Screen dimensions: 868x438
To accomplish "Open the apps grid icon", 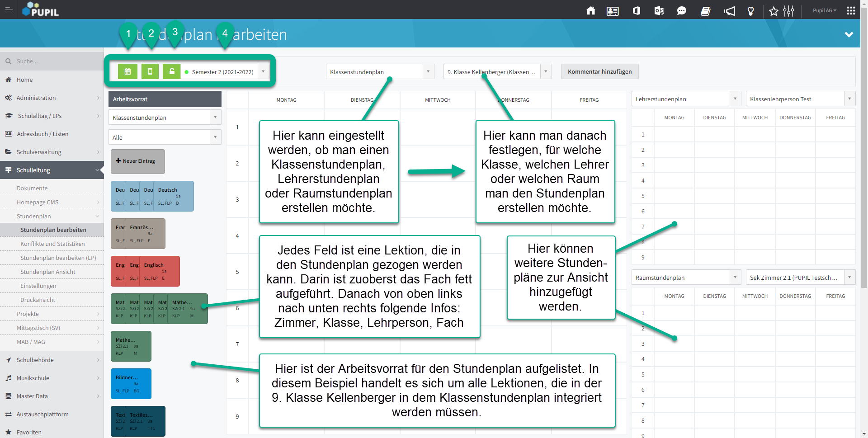I will (851, 10).
